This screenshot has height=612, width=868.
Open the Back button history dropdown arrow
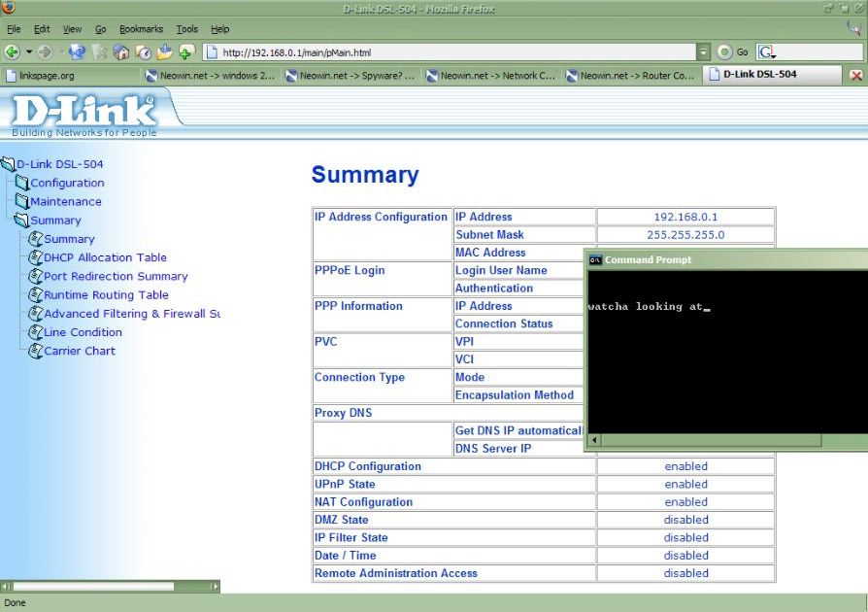28,52
